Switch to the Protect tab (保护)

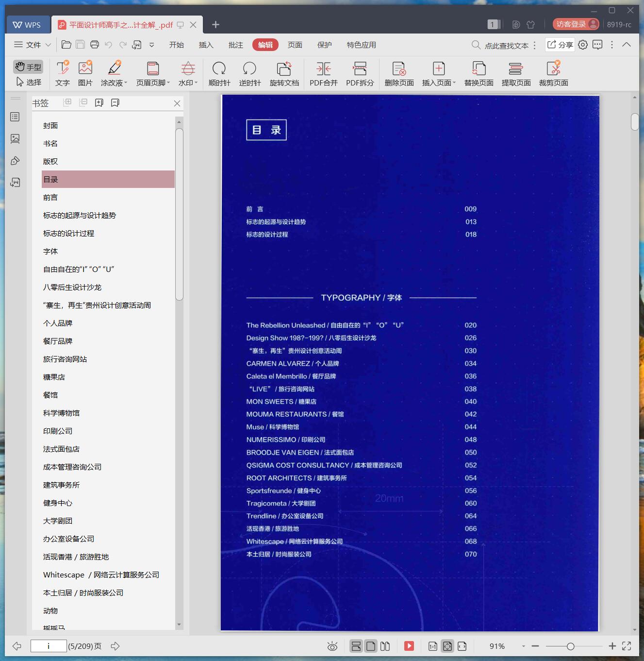(325, 45)
